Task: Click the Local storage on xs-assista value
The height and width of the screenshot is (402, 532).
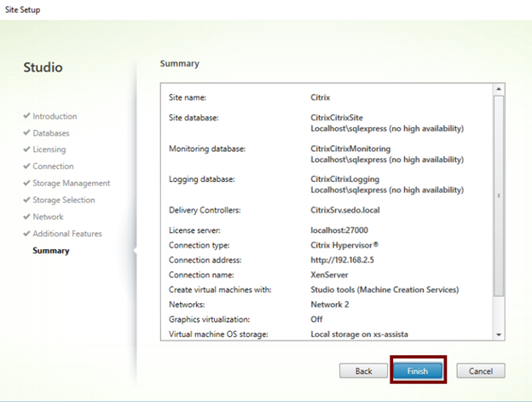Action: pyautogui.click(x=359, y=334)
